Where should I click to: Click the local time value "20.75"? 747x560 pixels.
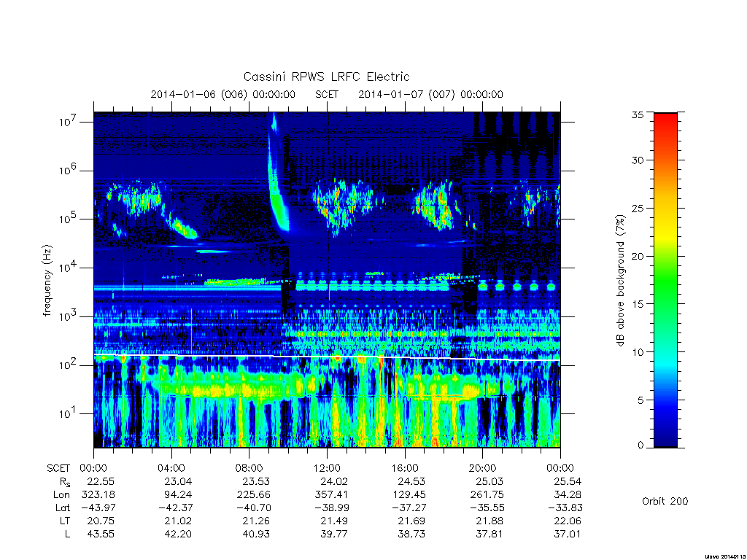pyautogui.click(x=101, y=521)
